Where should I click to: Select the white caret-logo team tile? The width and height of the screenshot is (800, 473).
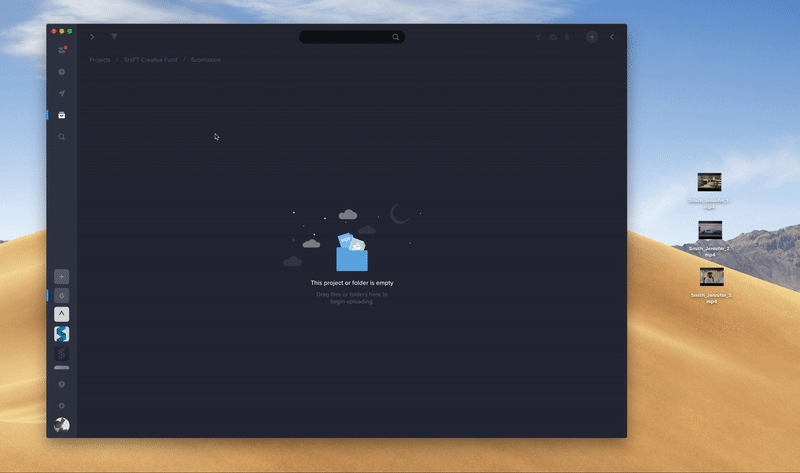click(62, 314)
